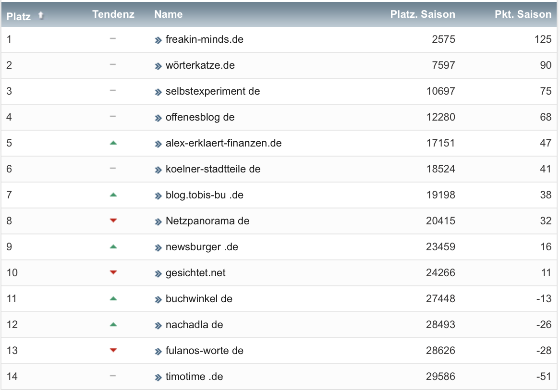Click the green up arrow for newsburger .de

[x=113, y=246]
